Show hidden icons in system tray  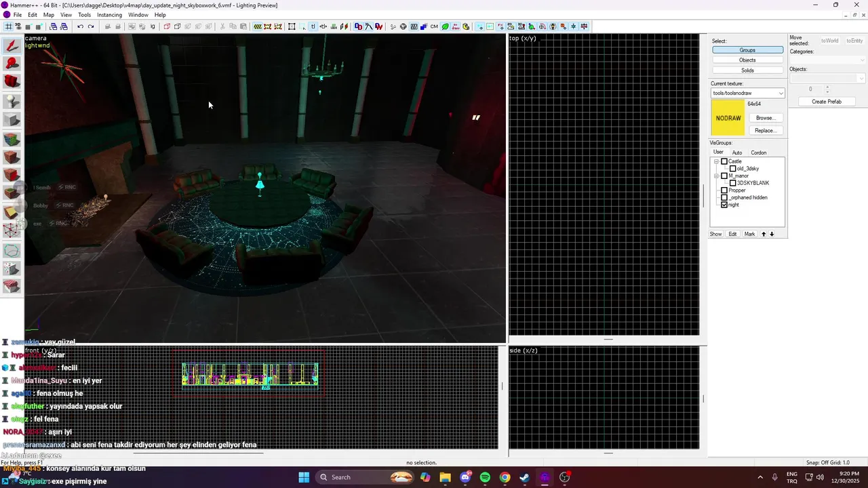759,477
